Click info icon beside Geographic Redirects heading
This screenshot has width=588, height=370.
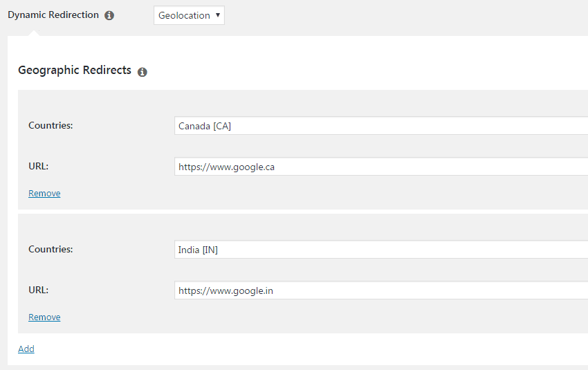[143, 71]
